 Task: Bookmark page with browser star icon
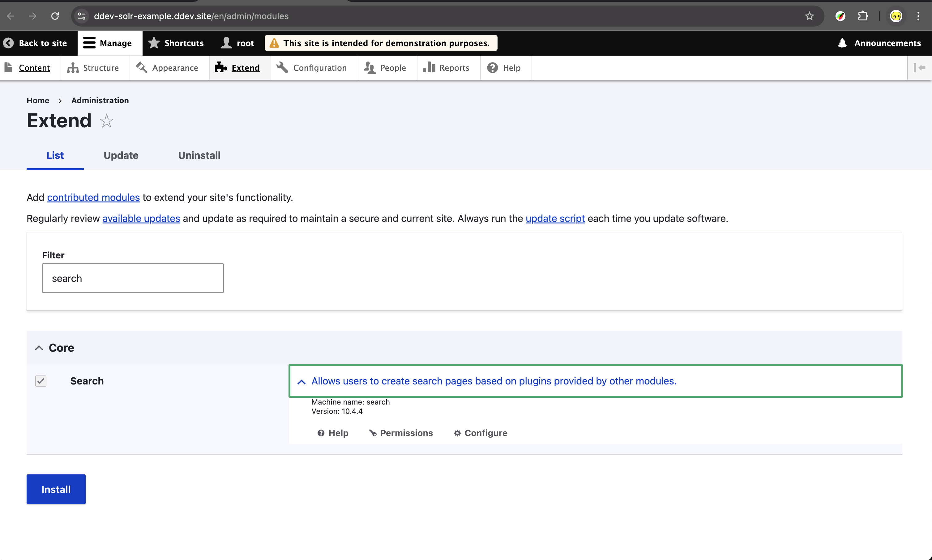tap(809, 16)
